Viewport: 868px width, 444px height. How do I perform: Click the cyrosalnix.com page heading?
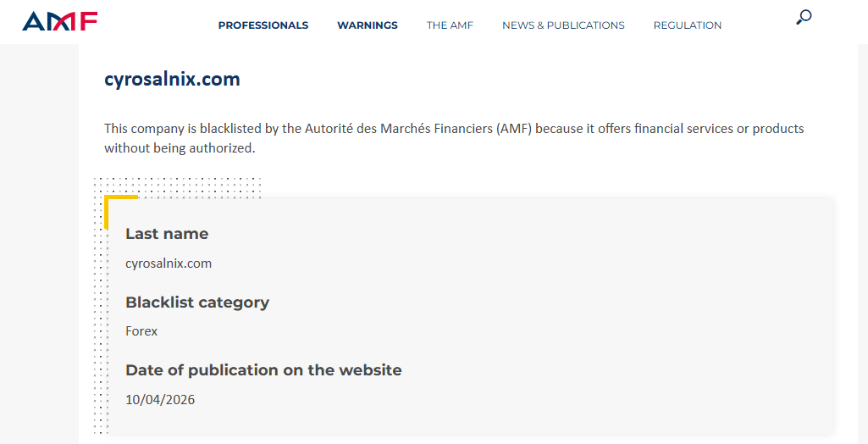point(172,79)
